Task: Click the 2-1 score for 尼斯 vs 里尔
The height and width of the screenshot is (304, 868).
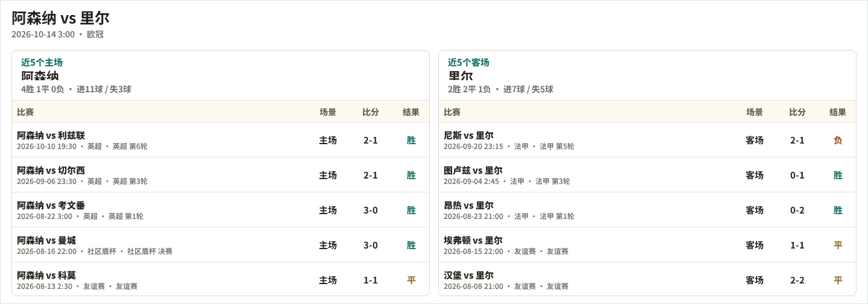Action: pyautogui.click(x=797, y=141)
